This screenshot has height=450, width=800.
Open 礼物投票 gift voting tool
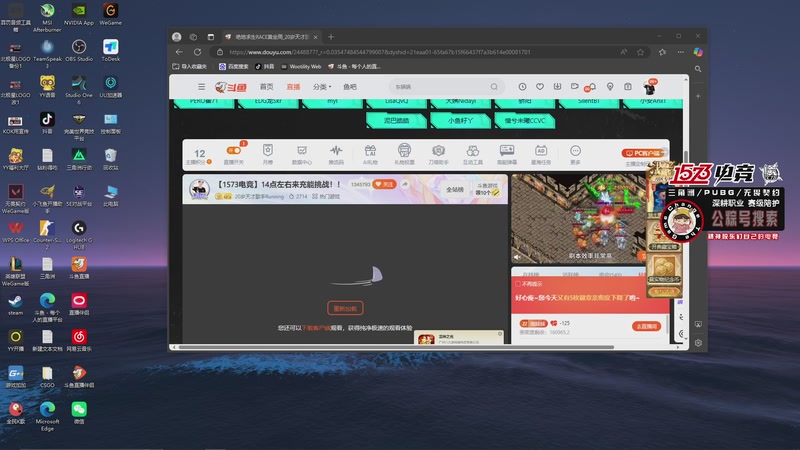[404, 154]
